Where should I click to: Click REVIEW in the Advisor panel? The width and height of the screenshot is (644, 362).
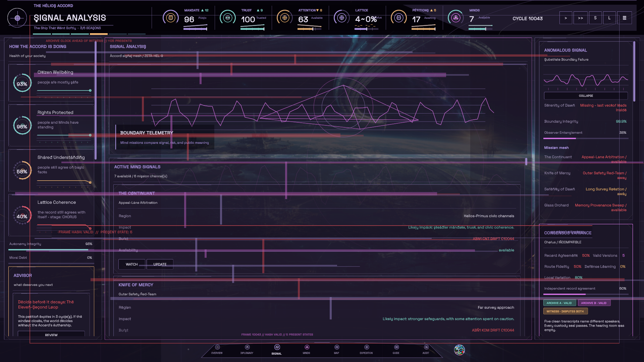click(51, 334)
